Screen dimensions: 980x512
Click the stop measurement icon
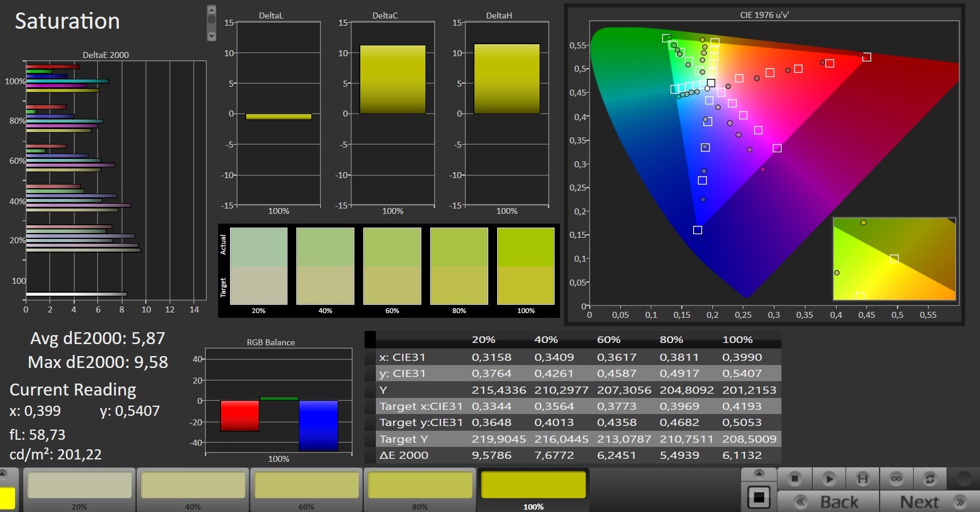coord(794,479)
